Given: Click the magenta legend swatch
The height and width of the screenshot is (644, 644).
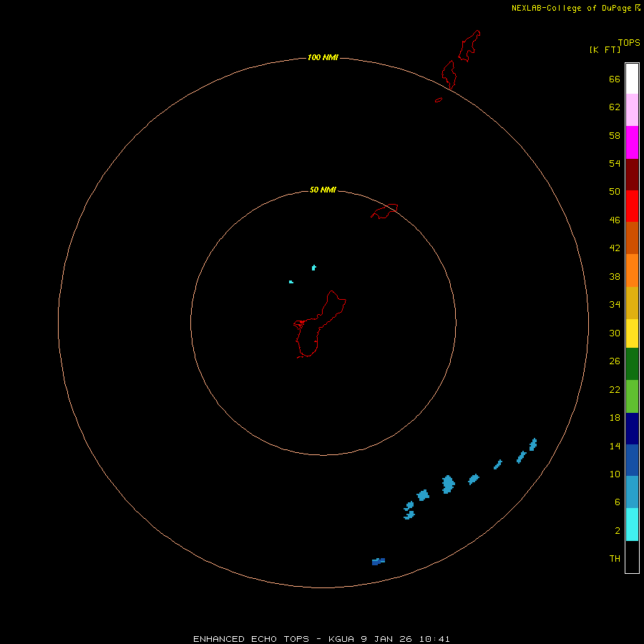Looking at the screenshot, I should click(x=632, y=142).
